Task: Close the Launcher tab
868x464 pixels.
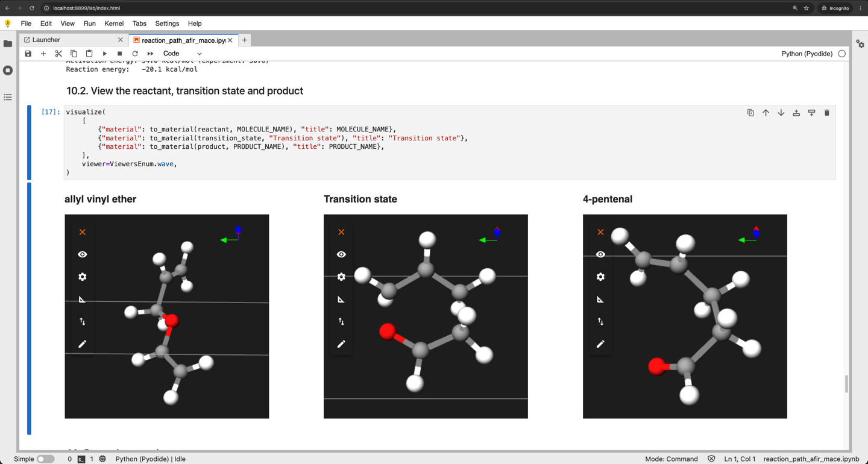Action: (121, 40)
